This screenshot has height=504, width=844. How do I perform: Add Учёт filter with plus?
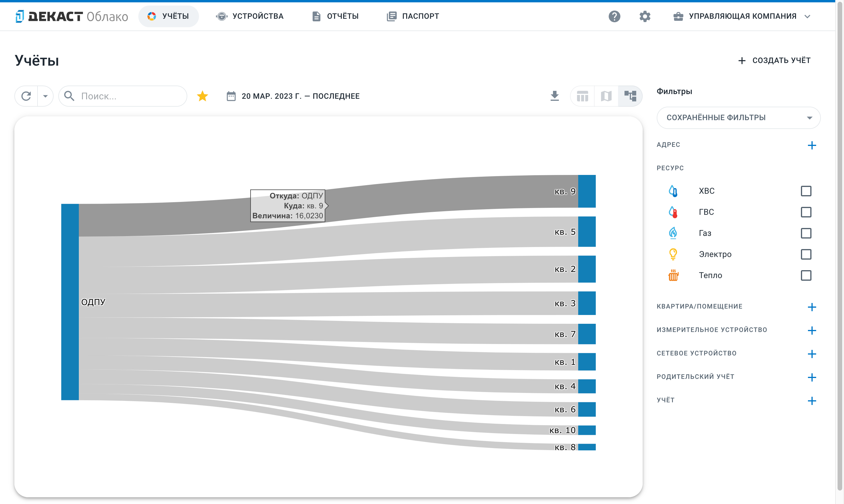coord(812,401)
